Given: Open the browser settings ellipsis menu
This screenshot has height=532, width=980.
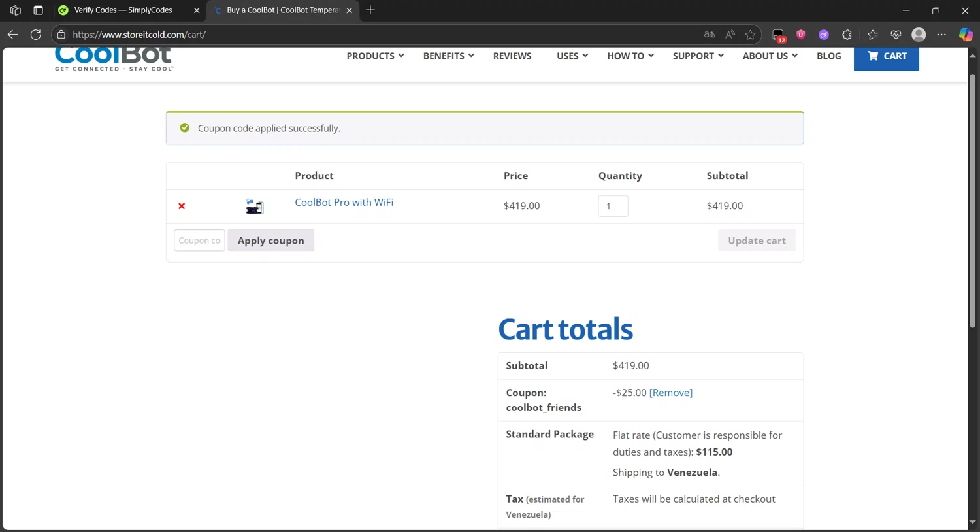Looking at the screenshot, I should tap(941, 35).
